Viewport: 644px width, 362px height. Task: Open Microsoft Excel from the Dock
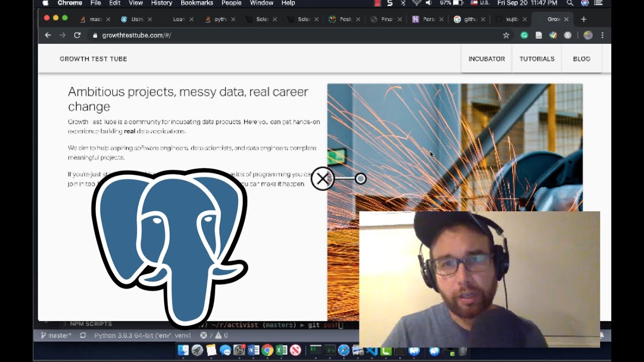(x=281, y=350)
